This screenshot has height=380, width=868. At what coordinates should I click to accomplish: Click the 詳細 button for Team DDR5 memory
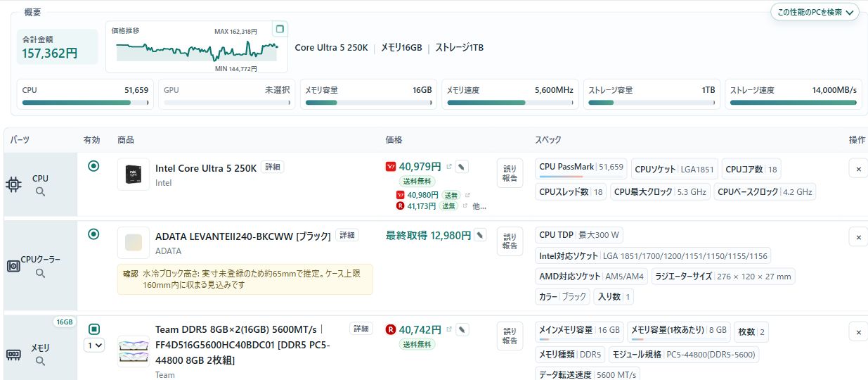tap(361, 329)
